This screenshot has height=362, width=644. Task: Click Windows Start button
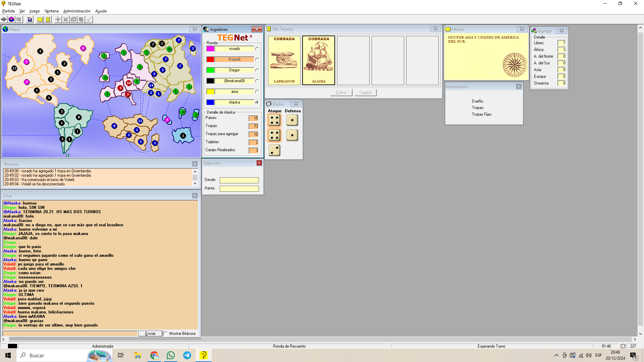click(x=8, y=355)
